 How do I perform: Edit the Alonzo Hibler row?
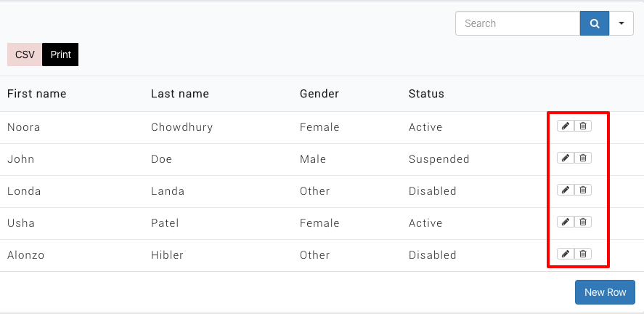coord(566,254)
